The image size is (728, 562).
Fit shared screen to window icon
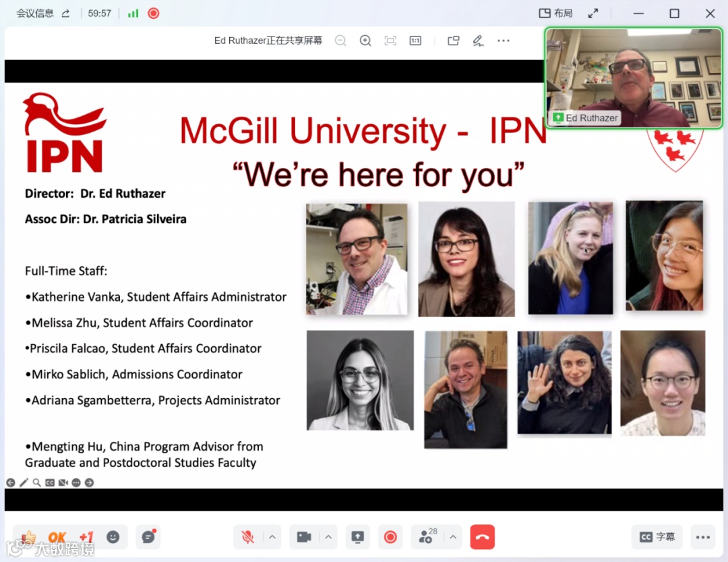(390, 41)
